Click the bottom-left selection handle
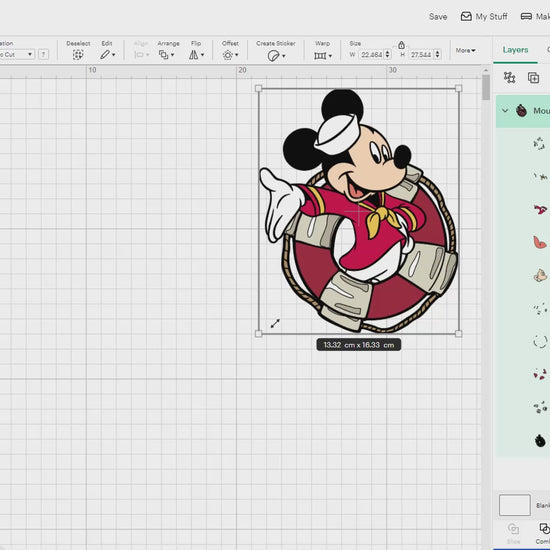 point(259,334)
